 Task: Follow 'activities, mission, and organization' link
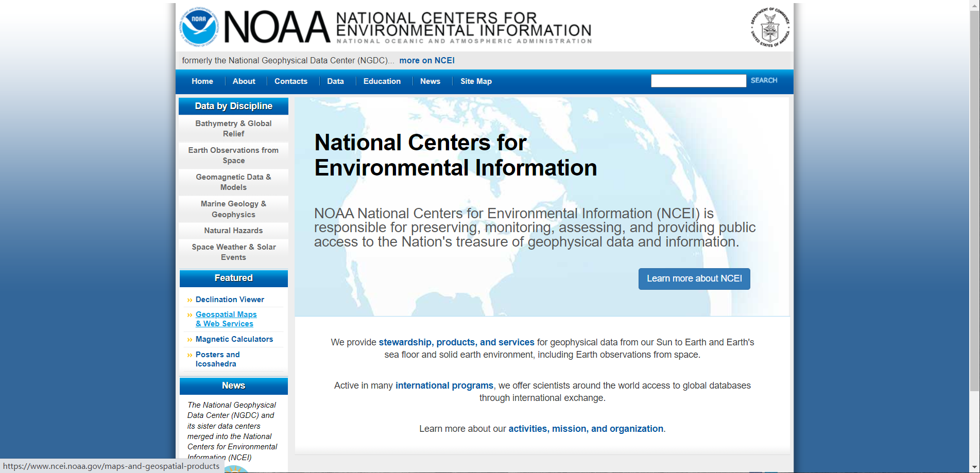586,429
